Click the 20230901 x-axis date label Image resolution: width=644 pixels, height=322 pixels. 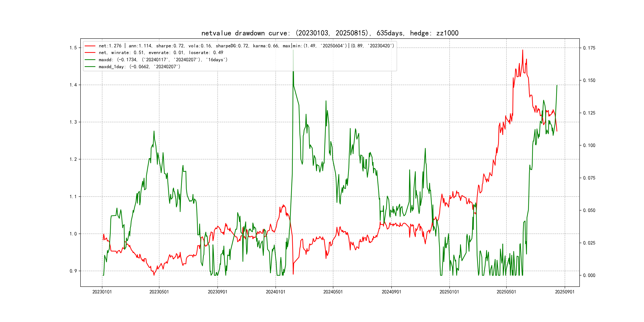(x=217, y=292)
